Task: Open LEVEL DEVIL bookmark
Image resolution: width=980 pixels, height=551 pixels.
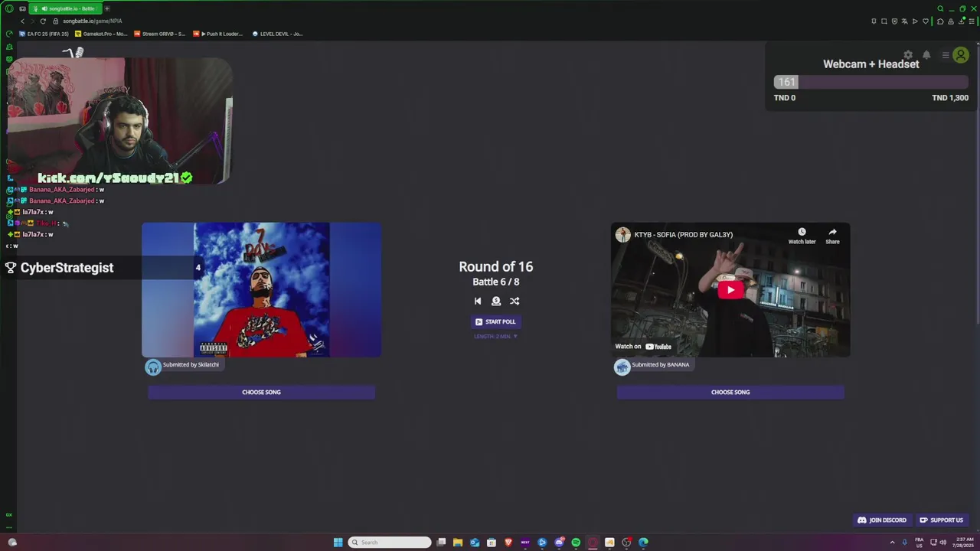Action: (277, 34)
